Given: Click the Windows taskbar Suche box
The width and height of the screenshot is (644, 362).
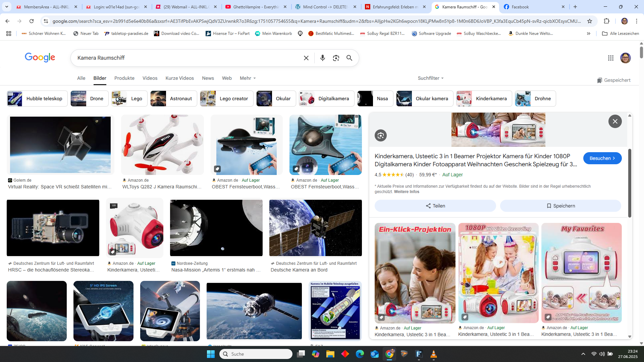Looking at the screenshot, I should pos(256,354).
